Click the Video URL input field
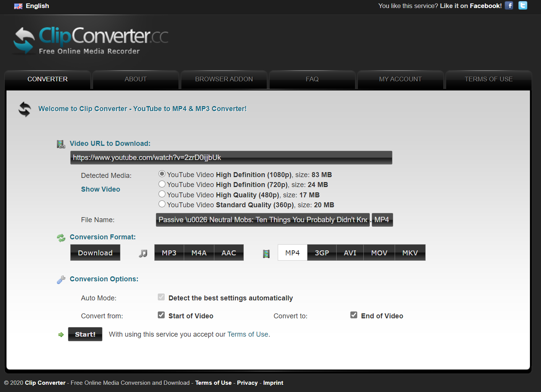This screenshot has height=392, width=541. coord(231,158)
